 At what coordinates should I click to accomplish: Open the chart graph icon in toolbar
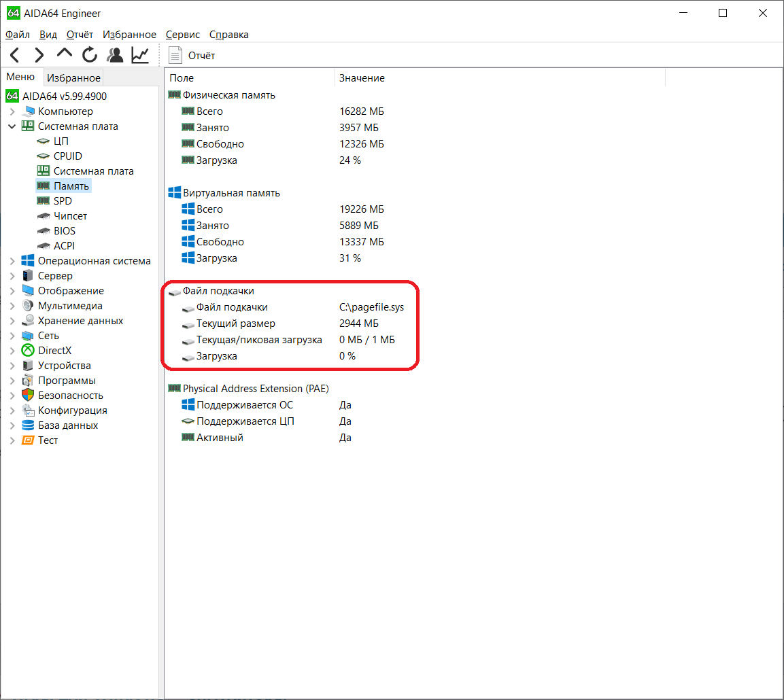point(140,55)
